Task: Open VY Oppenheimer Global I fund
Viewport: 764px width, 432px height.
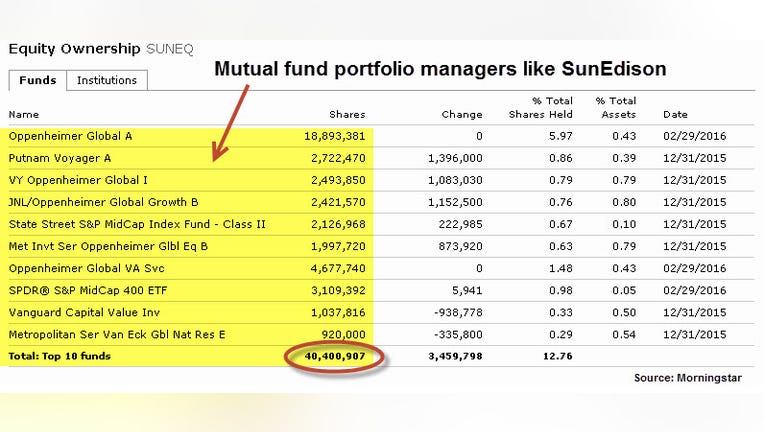Action: pos(78,180)
